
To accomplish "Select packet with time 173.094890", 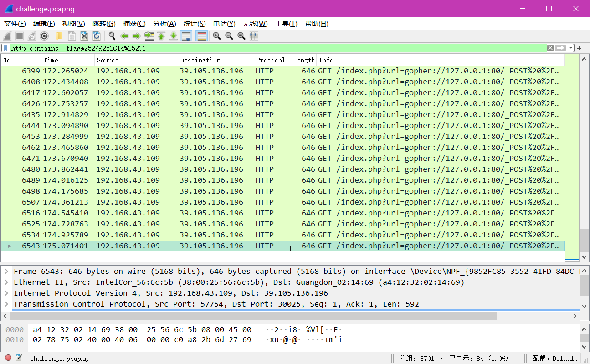I will pyautogui.click(x=282, y=125).
